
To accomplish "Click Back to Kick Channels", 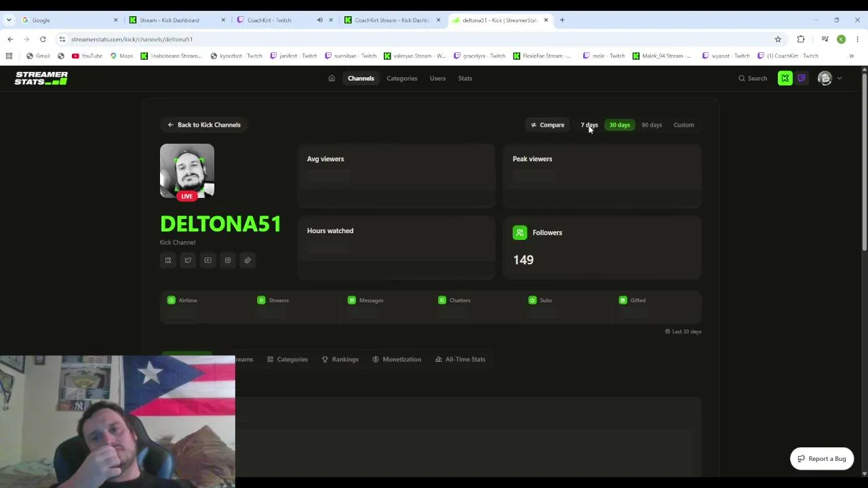I will point(204,125).
